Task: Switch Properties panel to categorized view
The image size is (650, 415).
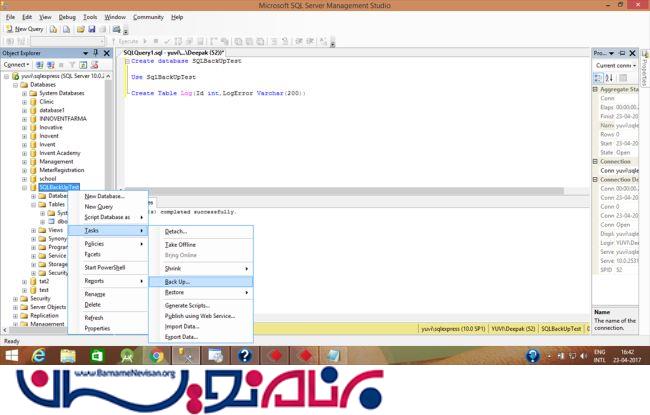Action: pos(599,76)
